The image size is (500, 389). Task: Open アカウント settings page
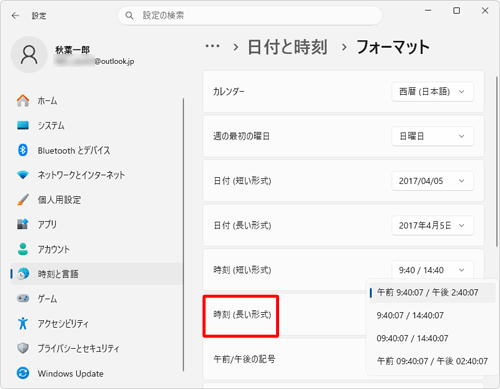pos(97,249)
